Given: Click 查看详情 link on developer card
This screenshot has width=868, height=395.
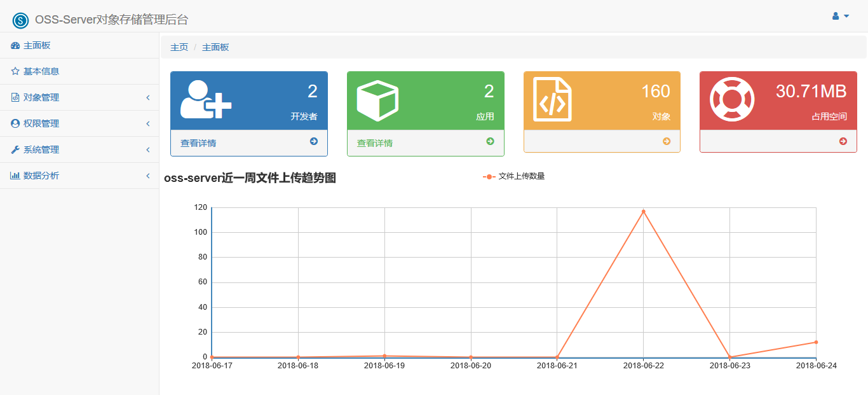Looking at the screenshot, I should (x=198, y=143).
